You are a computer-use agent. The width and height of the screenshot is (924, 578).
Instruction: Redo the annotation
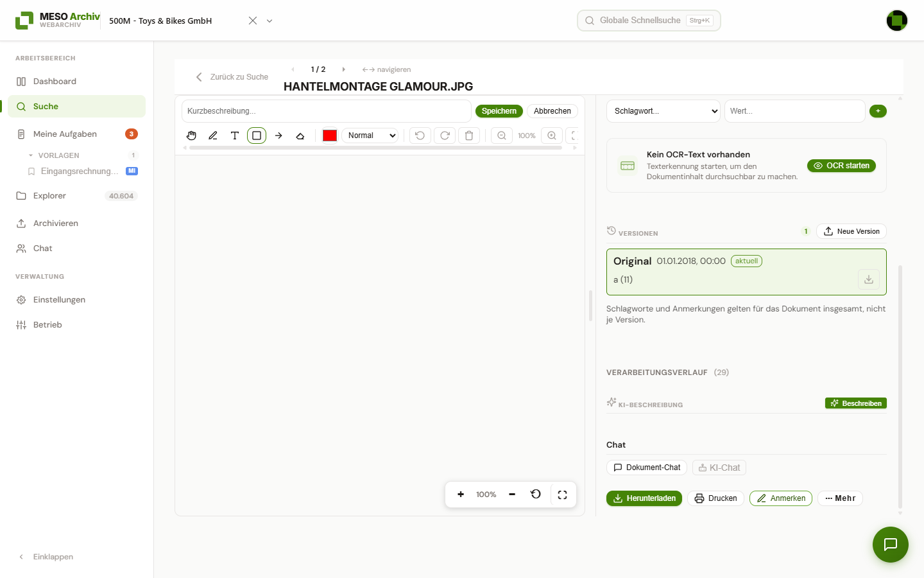(445, 136)
